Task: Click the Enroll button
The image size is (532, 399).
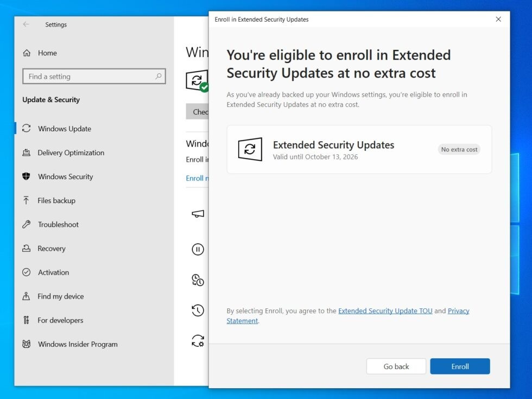Action: [x=460, y=366]
